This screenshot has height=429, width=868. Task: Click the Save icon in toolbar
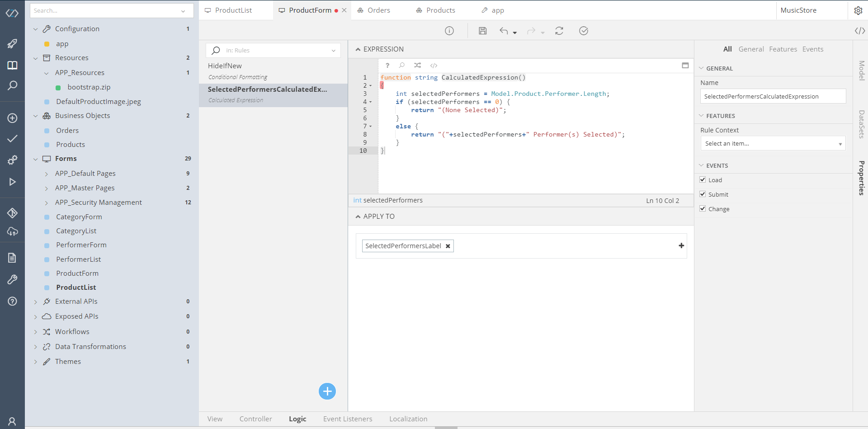click(x=483, y=31)
